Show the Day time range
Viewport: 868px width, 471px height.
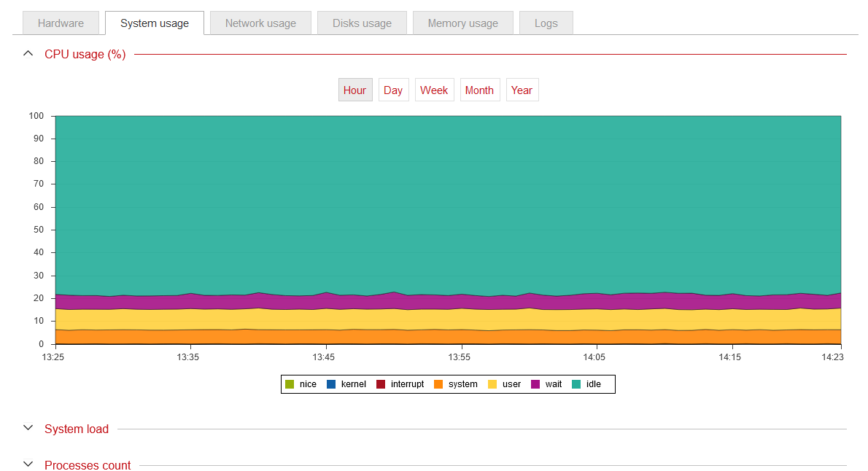point(393,90)
